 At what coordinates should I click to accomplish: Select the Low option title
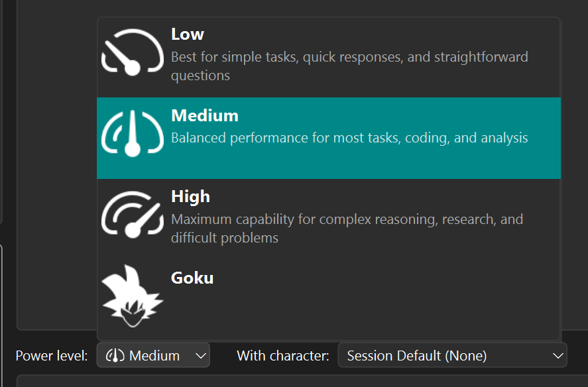pyautogui.click(x=188, y=34)
